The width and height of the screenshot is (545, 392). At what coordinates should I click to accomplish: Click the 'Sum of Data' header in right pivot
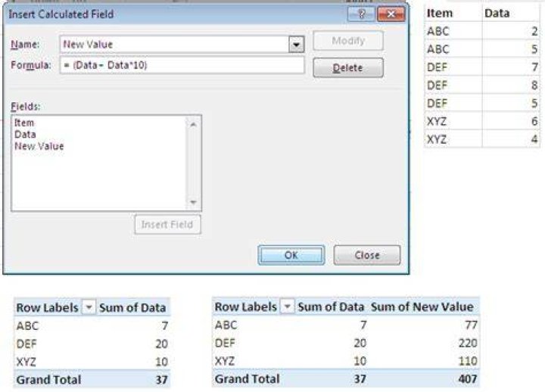331,306
